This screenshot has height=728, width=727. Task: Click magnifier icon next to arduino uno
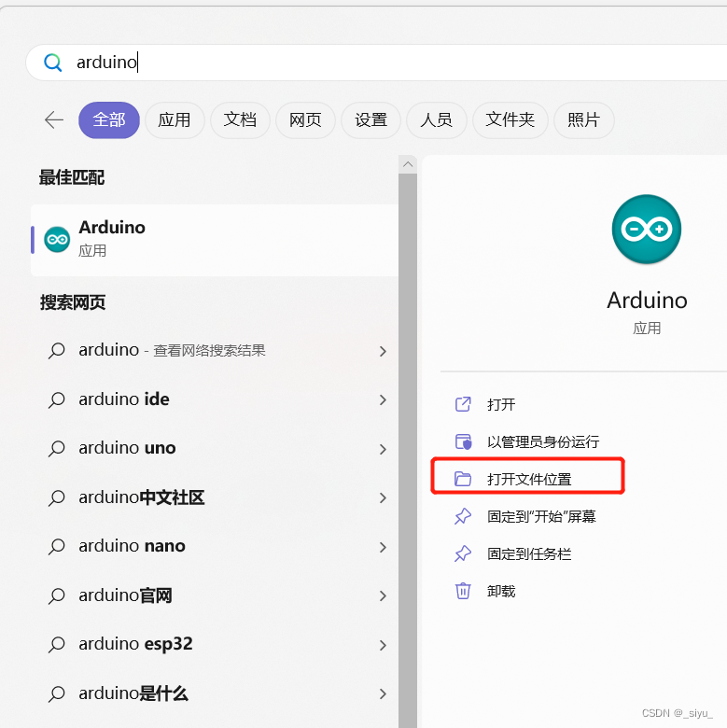pos(57,449)
